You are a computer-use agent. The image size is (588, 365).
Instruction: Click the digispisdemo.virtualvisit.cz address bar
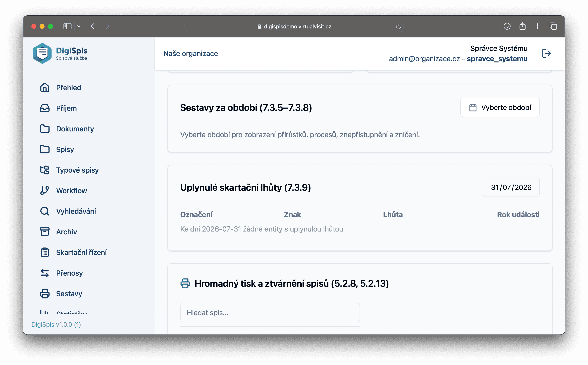pos(294,27)
